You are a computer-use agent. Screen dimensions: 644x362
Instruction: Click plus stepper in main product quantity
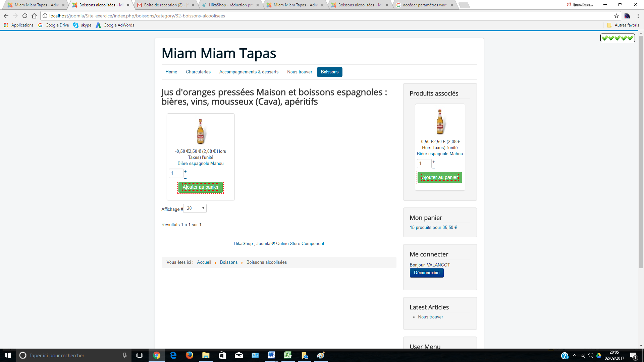click(x=185, y=171)
